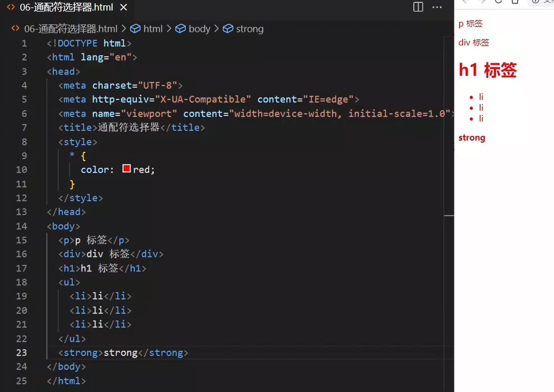The height and width of the screenshot is (392, 554).
Task: Click the charset="UTF-8" meta line
Action: (121, 86)
